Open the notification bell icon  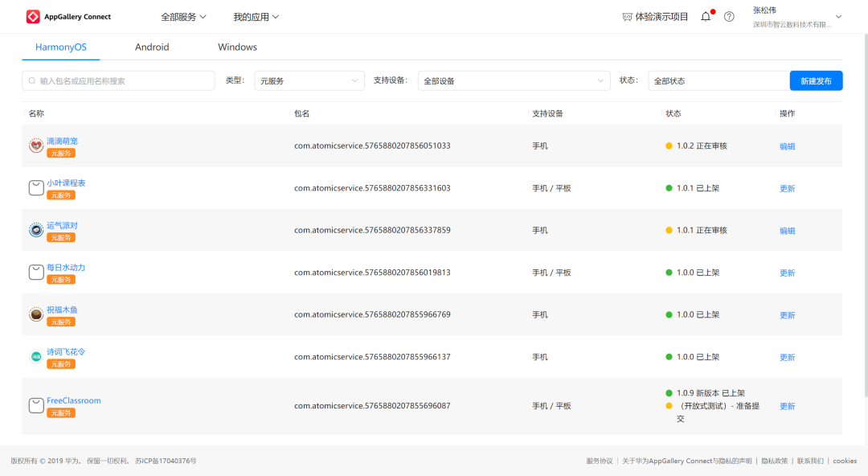pyautogui.click(x=706, y=16)
